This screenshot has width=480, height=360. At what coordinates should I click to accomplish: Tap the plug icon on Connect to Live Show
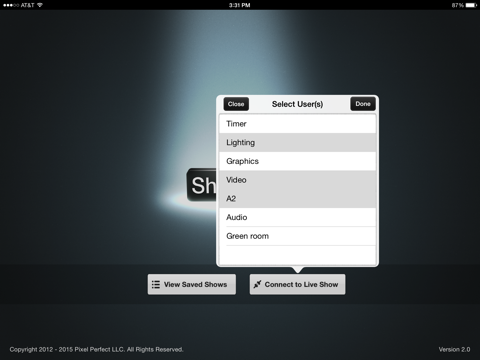(x=257, y=284)
